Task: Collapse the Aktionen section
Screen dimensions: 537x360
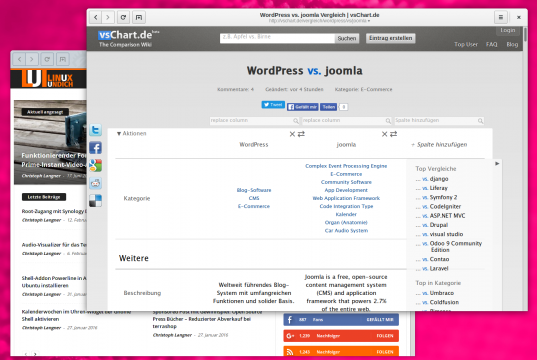Action: point(132,133)
